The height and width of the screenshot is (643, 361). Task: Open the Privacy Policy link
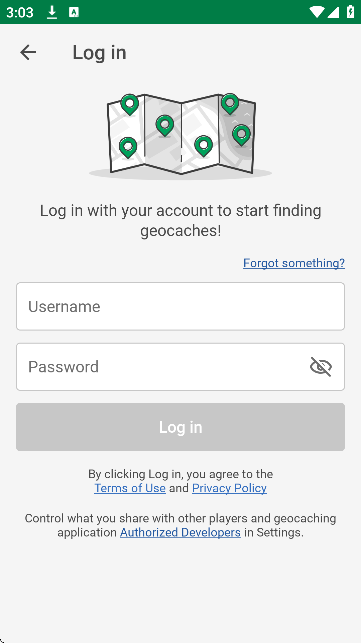coord(229,488)
